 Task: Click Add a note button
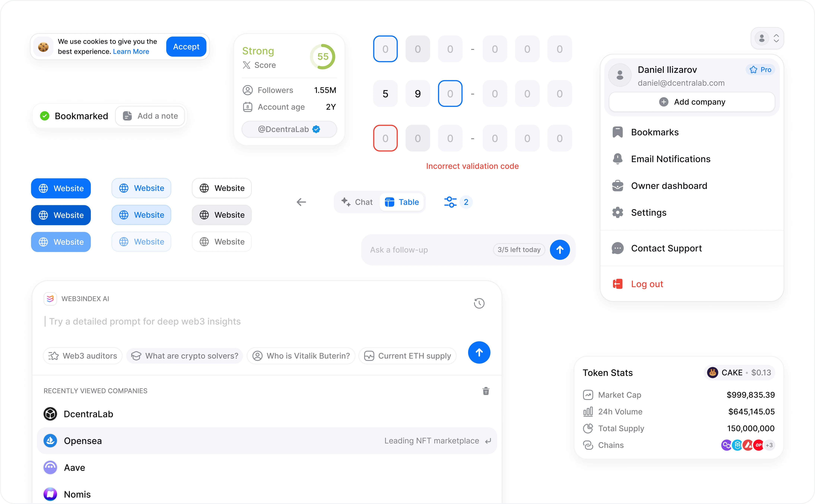pyautogui.click(x=150, y=116)
